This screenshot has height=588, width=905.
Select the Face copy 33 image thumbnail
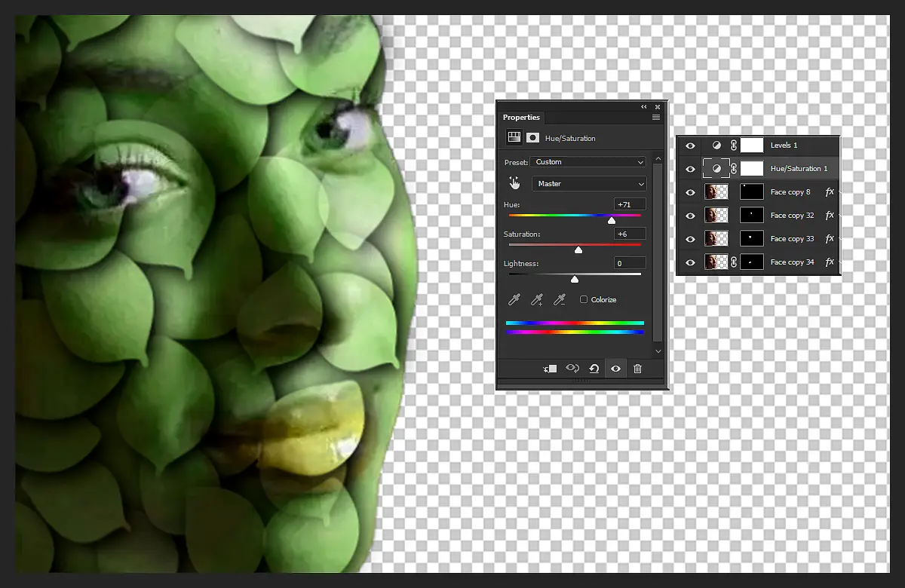pyautogui.click(x=716, y=239)
